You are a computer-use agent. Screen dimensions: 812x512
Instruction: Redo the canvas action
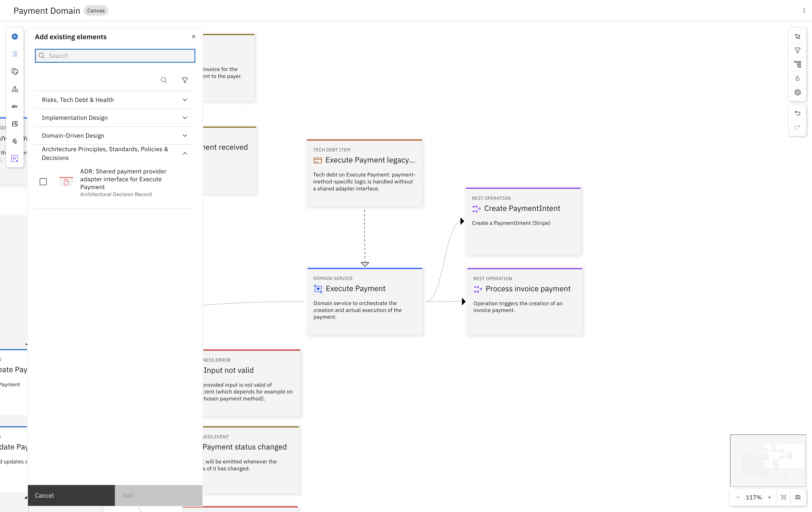point(798,127)
